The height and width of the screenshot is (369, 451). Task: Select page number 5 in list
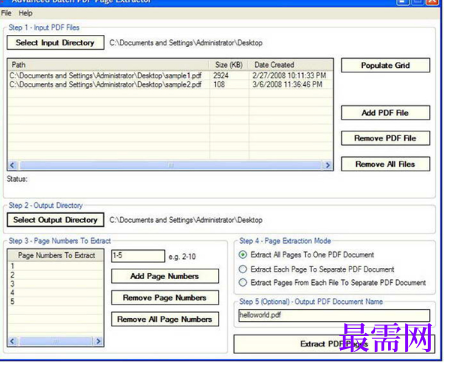click(56, 302)
